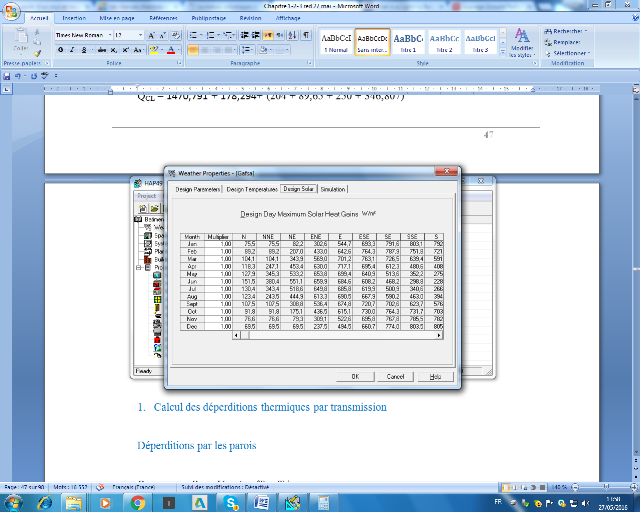Viewport: 640px width, 512px height.
Task: Click the Rechercher find icon
Action: 548,30
